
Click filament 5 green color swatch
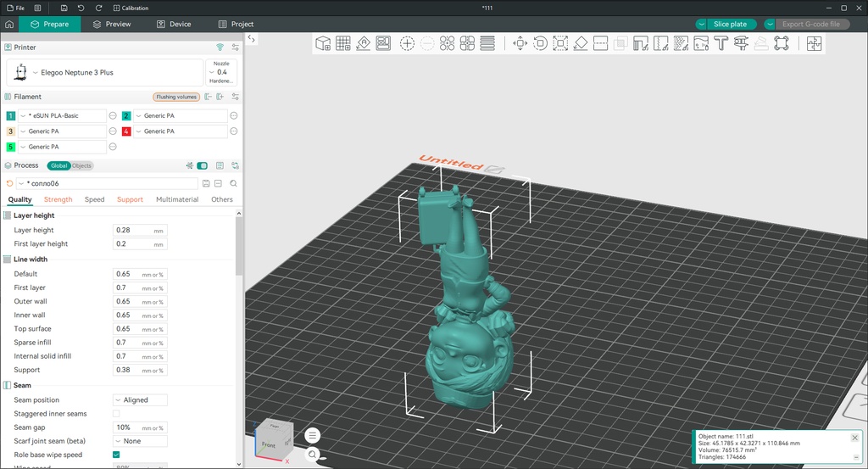[10, 147]
